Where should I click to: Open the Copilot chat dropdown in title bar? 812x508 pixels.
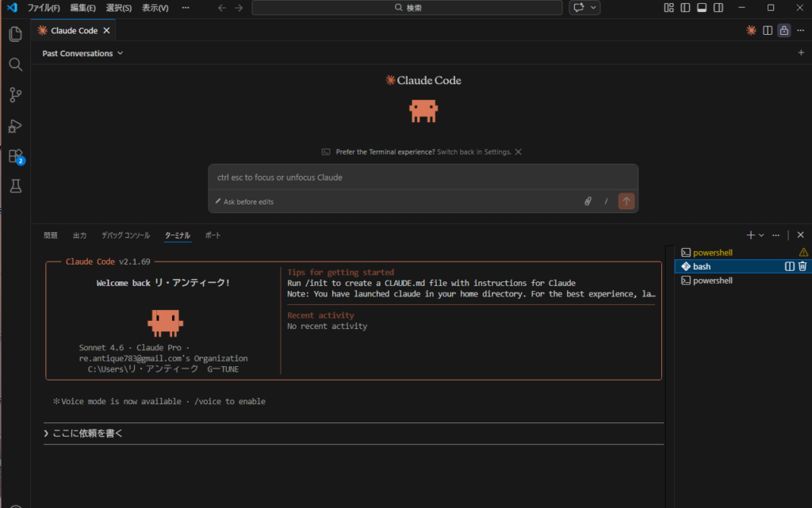(593, 8)
